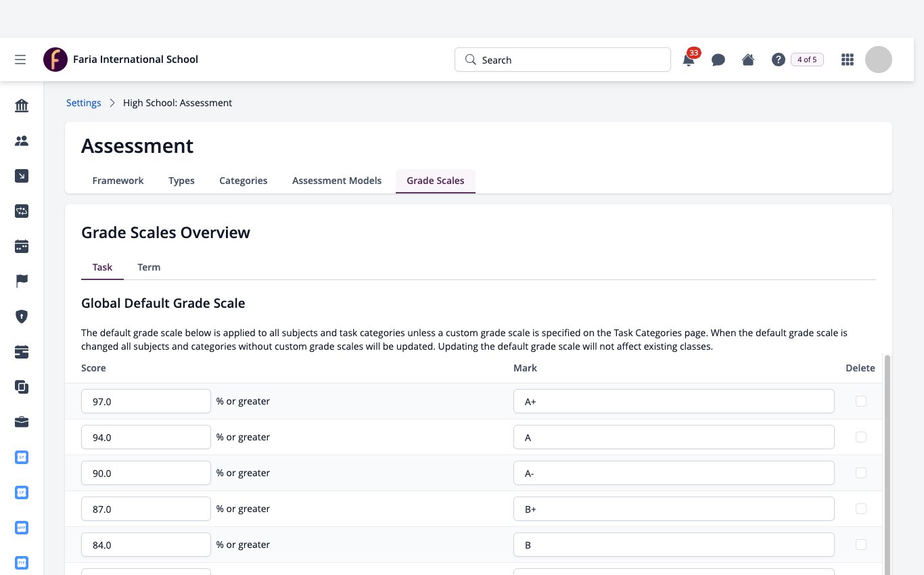Image resolution: width=924 pixels, height=575 pixels.
Task: Switch to the Term grade scale tab
Action: 149,267
